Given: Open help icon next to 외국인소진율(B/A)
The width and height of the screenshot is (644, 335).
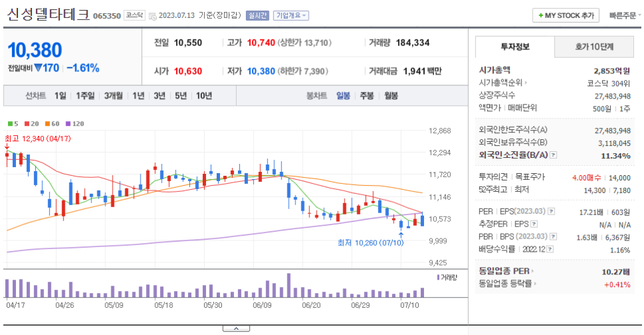Looking at the screenshot, I should pos(553,155).
